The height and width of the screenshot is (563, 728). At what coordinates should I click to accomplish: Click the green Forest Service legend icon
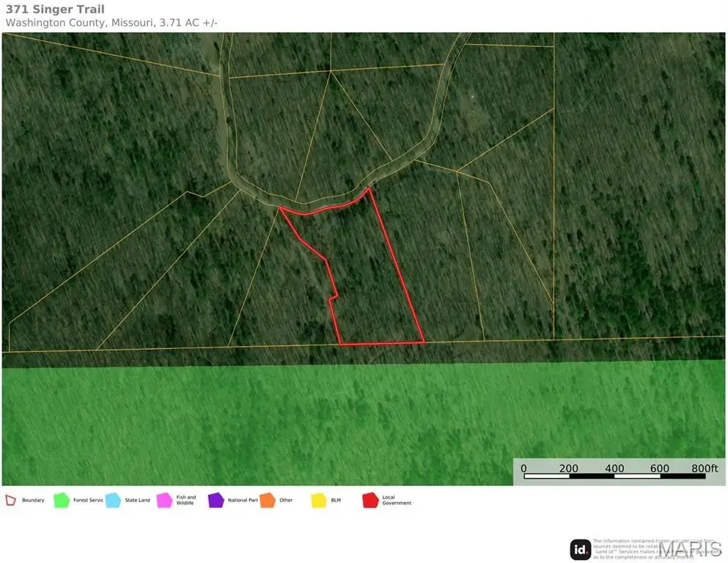click(62, 501)
